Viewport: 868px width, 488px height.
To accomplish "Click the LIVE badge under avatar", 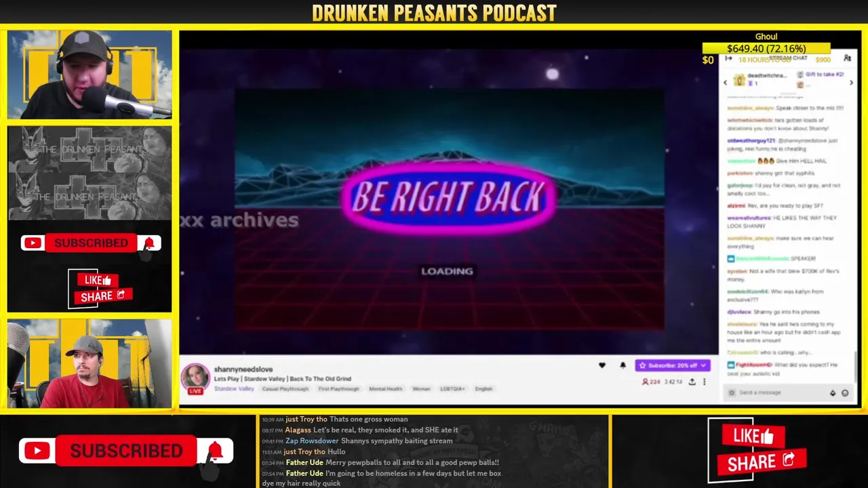I will click(x=195, y=391).
